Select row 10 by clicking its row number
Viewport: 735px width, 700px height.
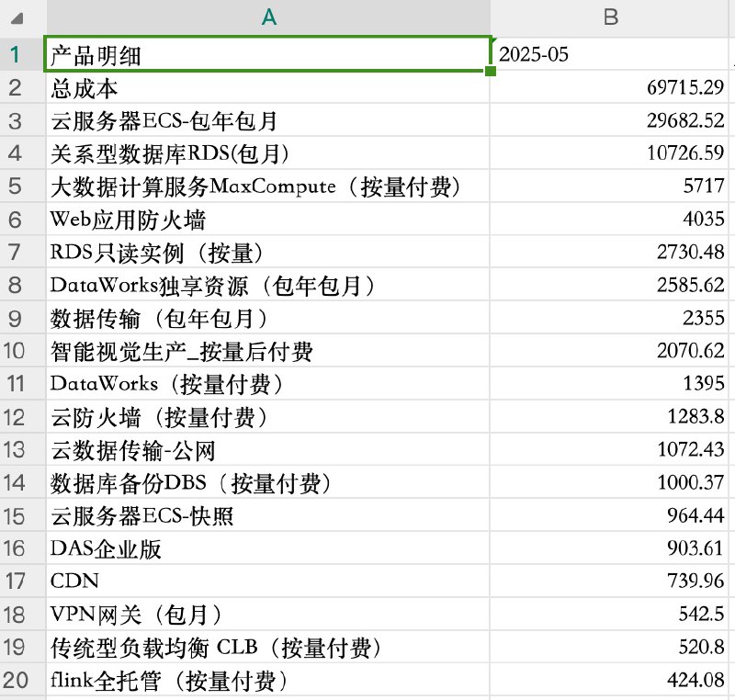click(x=17, y=351)
